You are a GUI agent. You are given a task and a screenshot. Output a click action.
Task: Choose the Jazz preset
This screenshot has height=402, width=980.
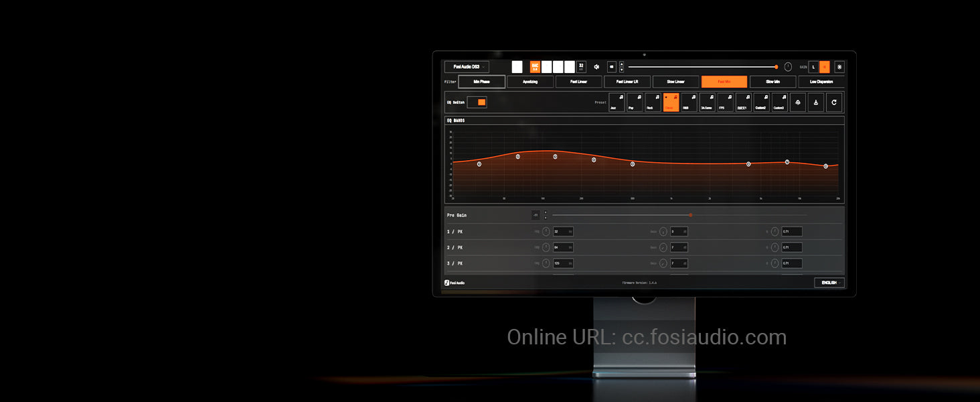click(x=617, y=103)
